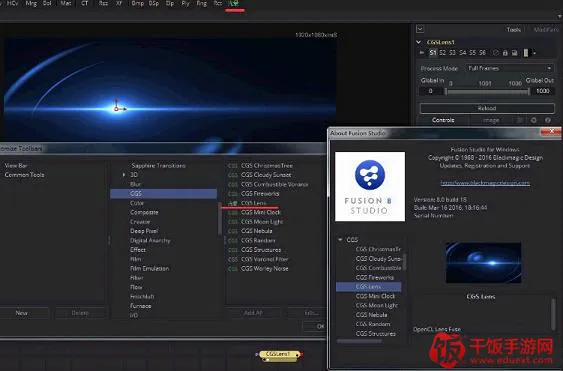Viewport: 563px width, 371px height.
Task: Select View Bar in the toolbars list
Action: pyautogui.click(x=16, y=166)
